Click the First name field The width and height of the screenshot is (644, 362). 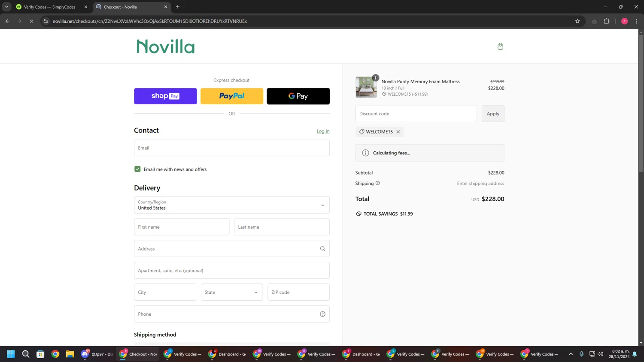point(182,227)
